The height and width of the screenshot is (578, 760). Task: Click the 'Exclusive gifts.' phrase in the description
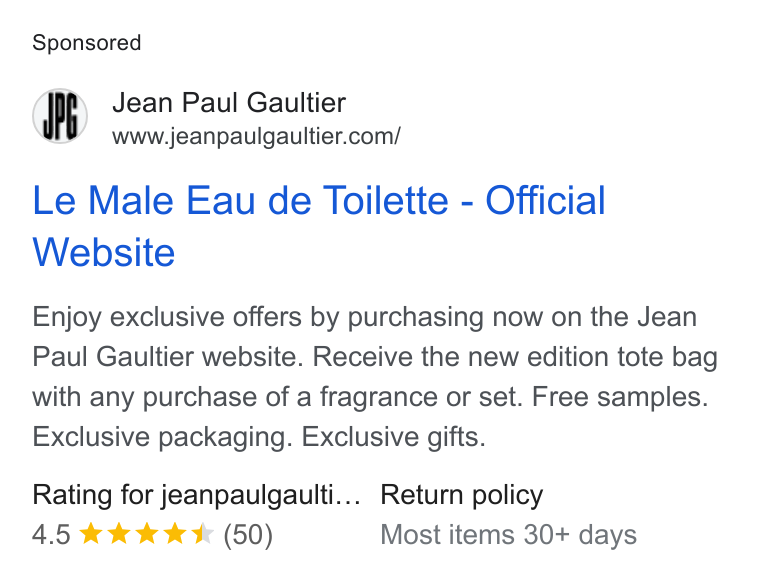point(393,437)
